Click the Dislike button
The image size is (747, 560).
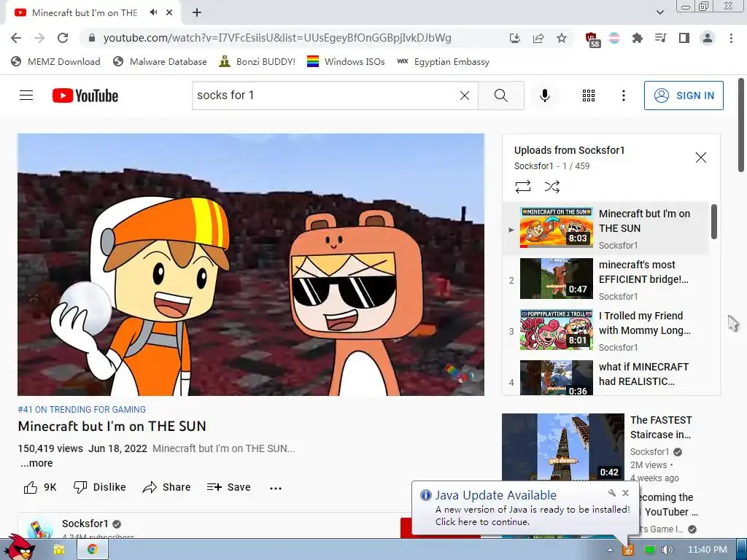99,487
